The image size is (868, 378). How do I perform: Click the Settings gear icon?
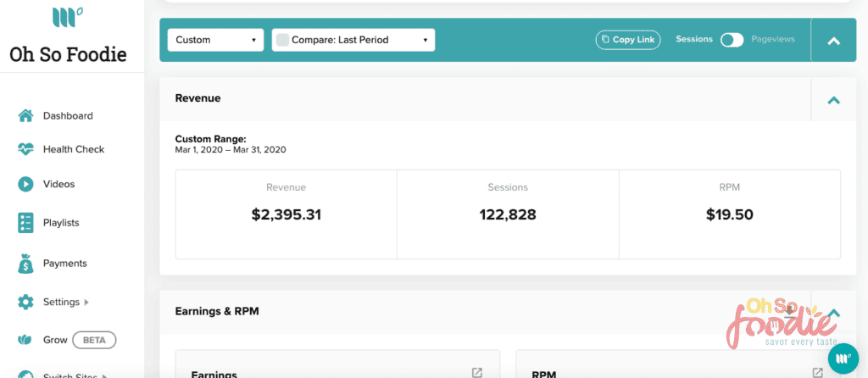click(25, 303)
